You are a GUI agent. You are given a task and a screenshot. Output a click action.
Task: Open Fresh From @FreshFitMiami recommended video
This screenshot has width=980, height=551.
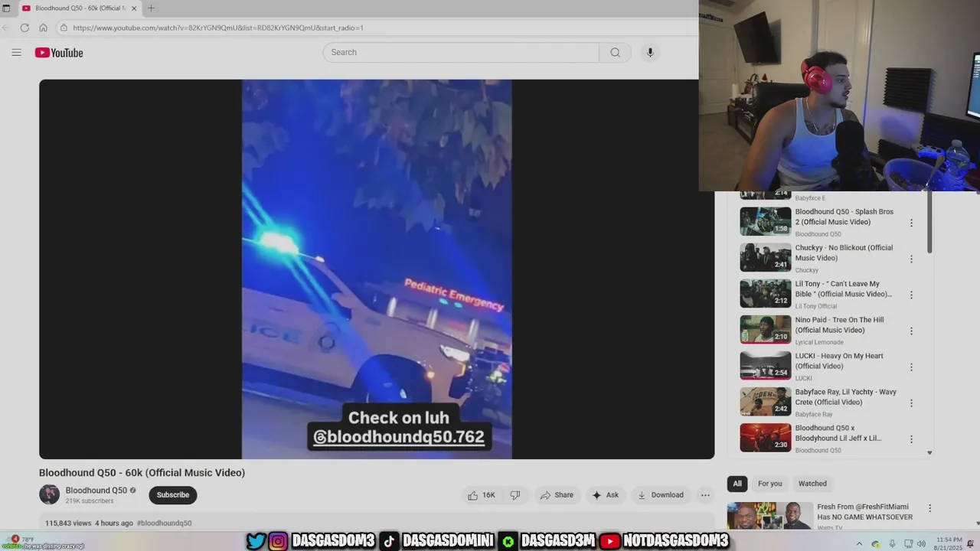(x=864, y=512)
